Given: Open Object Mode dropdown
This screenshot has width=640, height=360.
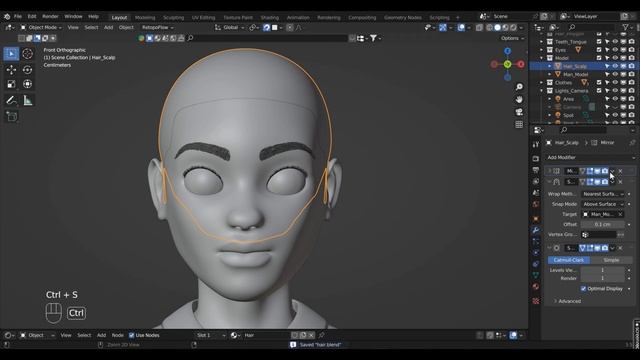Looking at the screenshot, I should point(41,27).
